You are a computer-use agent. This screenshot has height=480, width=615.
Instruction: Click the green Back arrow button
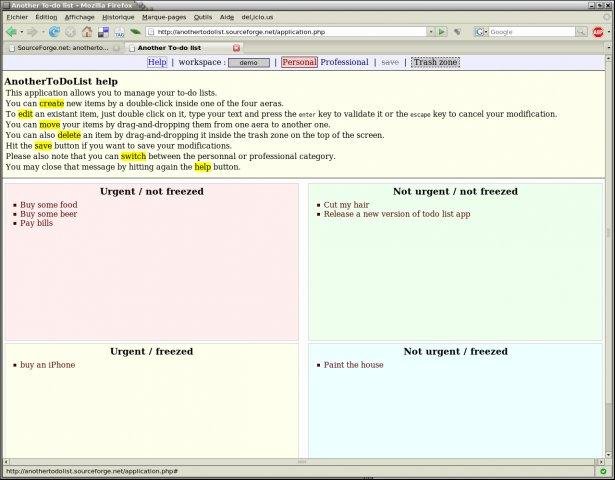click(11, 32)
